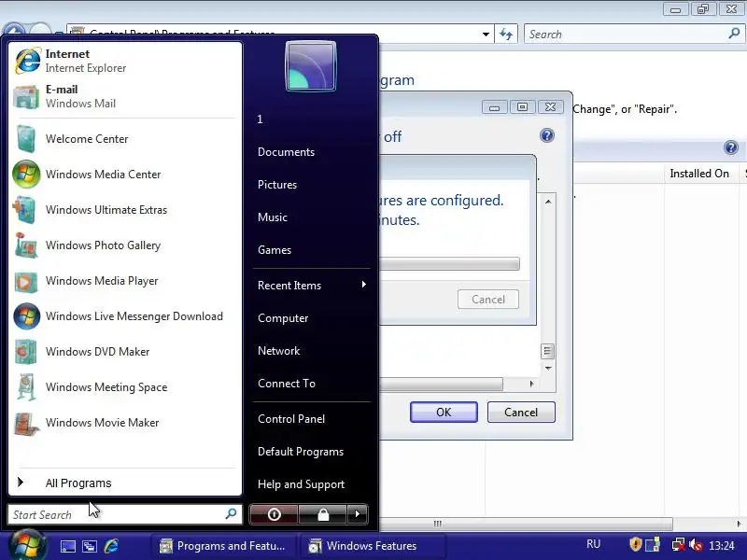Open Documents from Start menu
The image size is (747, 560).
287,152
